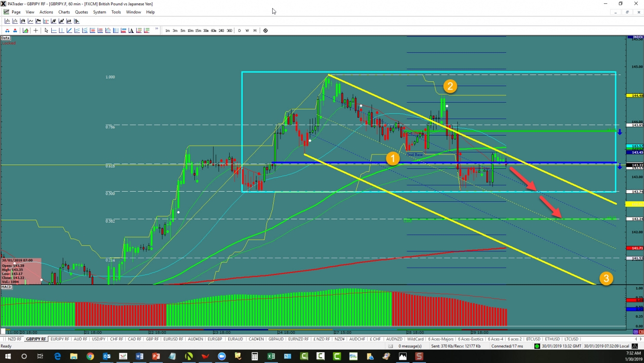Switch to the WildCard tab
This screenshot has height=363, width=644.
click(415, 339)
